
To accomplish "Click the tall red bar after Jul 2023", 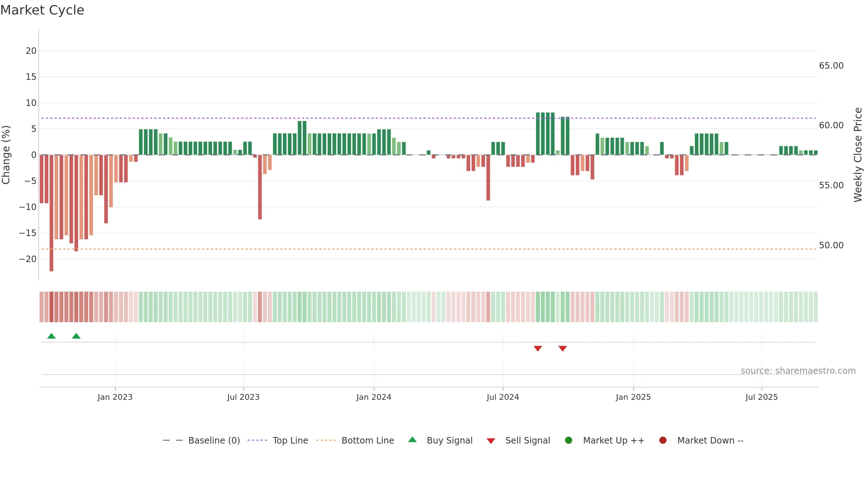I will tap(260, 187).
